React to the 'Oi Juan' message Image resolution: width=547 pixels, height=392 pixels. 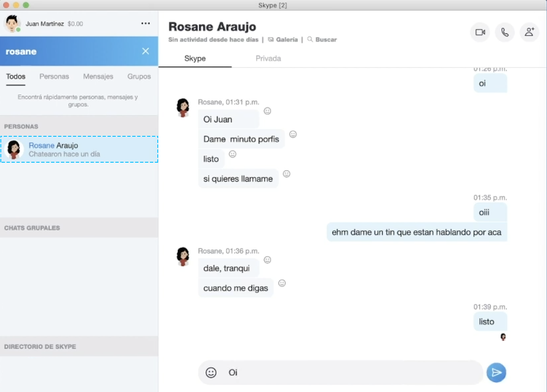[x=267, y=111]
